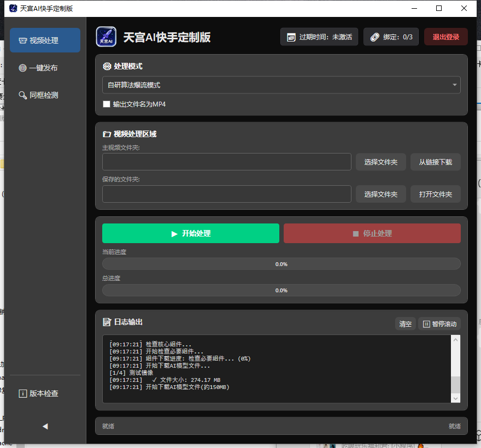Image resolution: width=481 pixels, height=448 pixels.
Task: Open the 自研算法爆流模式 dropdown
Action: [x=281, y=85]
